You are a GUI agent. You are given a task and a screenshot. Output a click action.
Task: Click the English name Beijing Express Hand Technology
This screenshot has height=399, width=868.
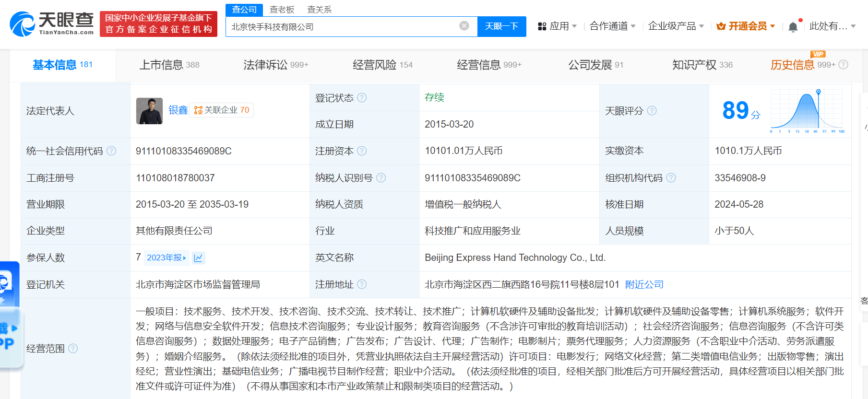coord(515,258)
